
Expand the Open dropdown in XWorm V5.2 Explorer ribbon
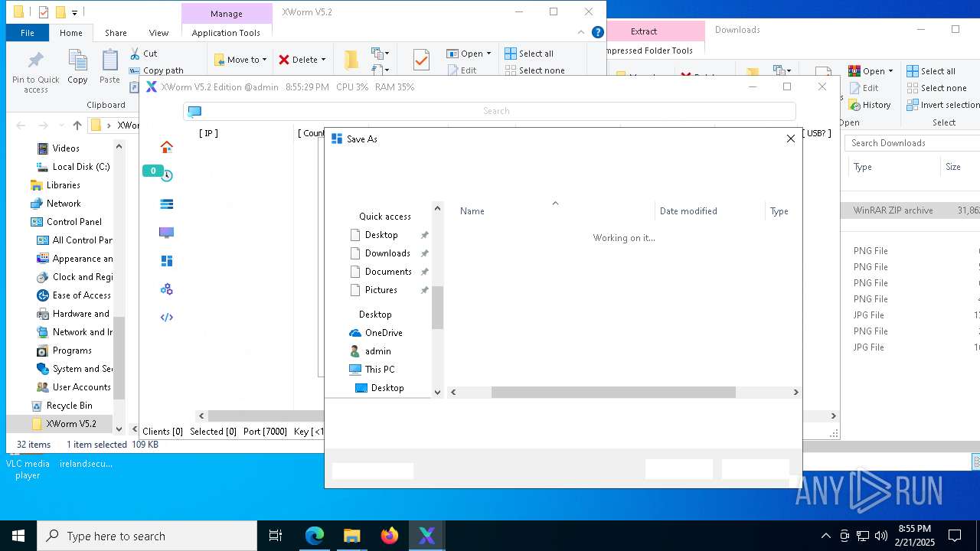click(488, 54)
